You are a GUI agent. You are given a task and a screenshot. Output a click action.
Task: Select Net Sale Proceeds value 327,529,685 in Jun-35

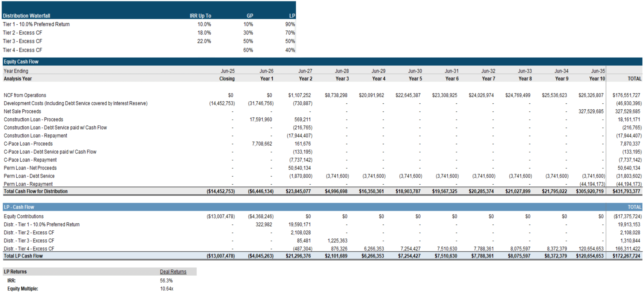[x=591, y=111]
